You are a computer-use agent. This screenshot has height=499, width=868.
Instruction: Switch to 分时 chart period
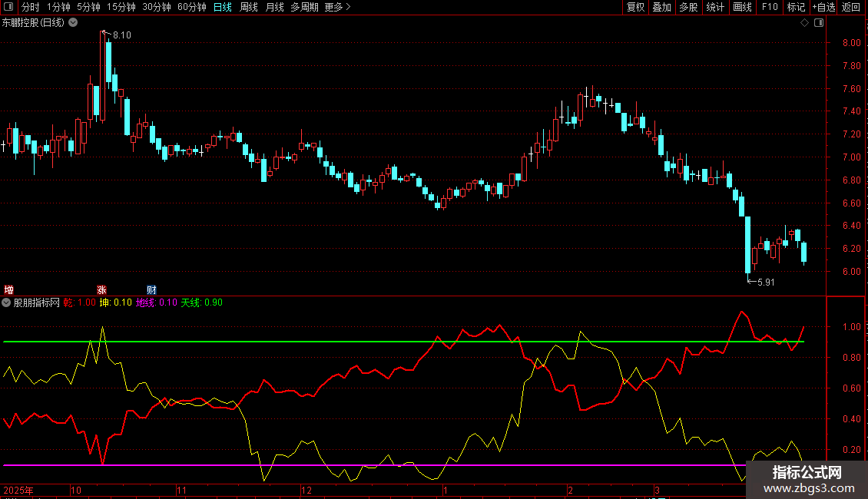pyautogui.click(x=30, y=7)
